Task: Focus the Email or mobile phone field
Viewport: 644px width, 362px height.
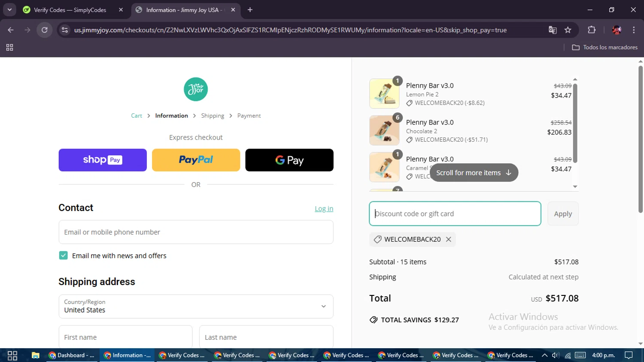Action: coord(196,232)
